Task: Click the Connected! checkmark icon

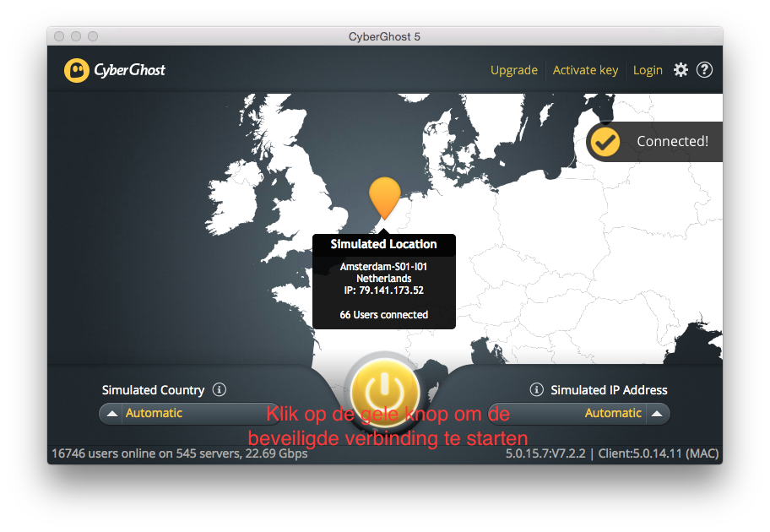Action: click(605, 142)
